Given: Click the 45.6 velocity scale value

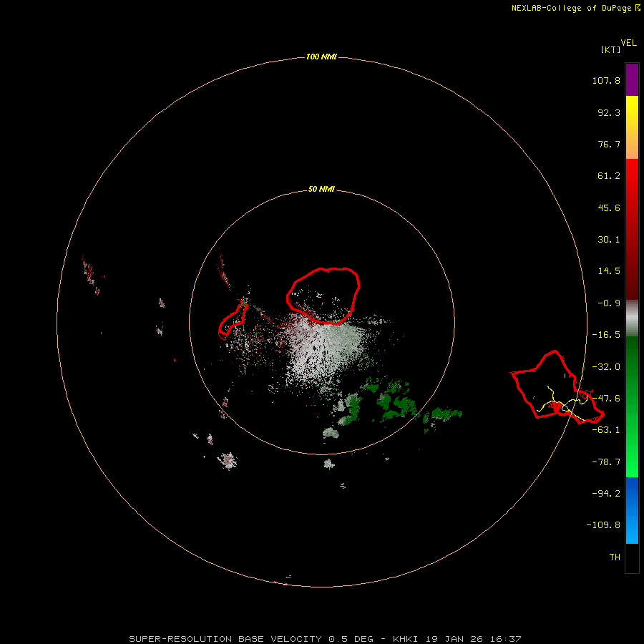Looking at the screenshot, I should click(609, 208).
